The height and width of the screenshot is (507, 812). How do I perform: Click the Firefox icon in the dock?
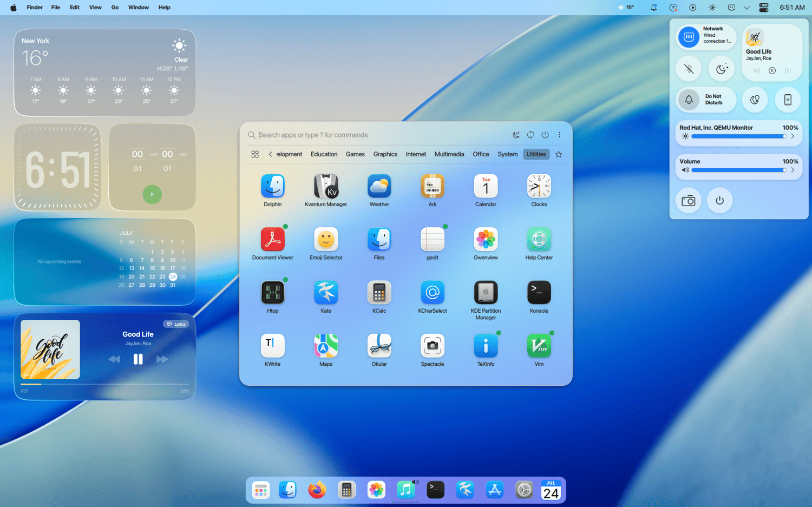317,490
